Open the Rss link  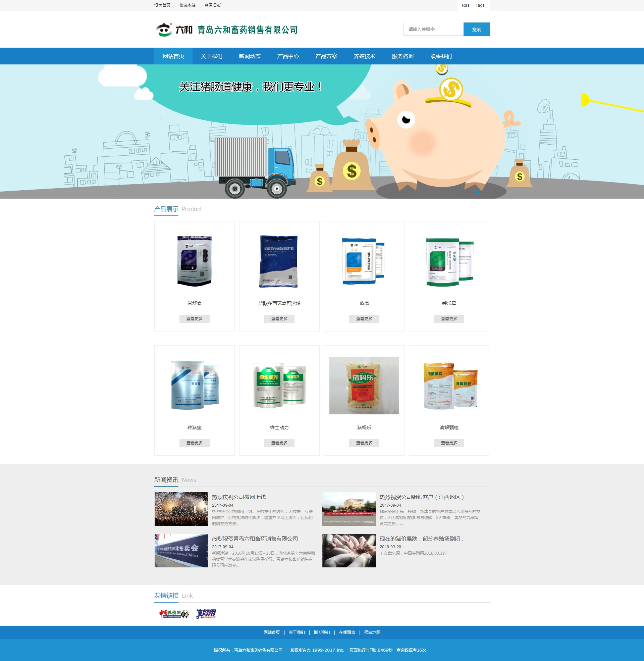tap(466, 5)
